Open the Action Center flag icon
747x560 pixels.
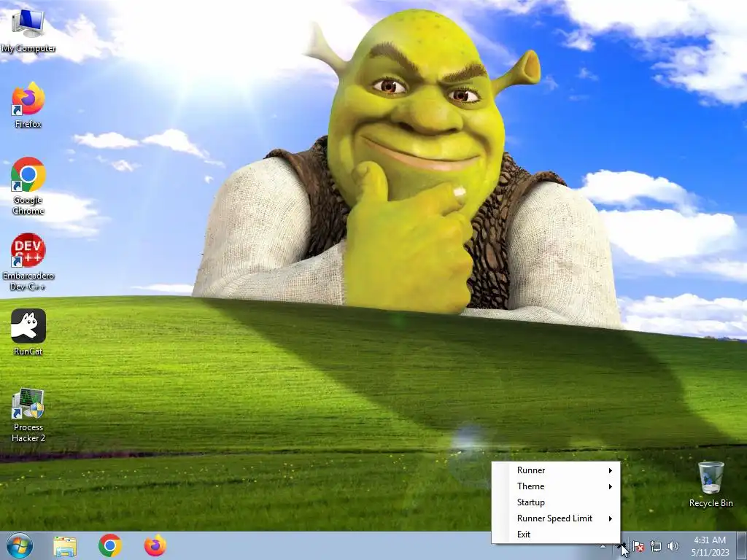click(x=638, y=546)
